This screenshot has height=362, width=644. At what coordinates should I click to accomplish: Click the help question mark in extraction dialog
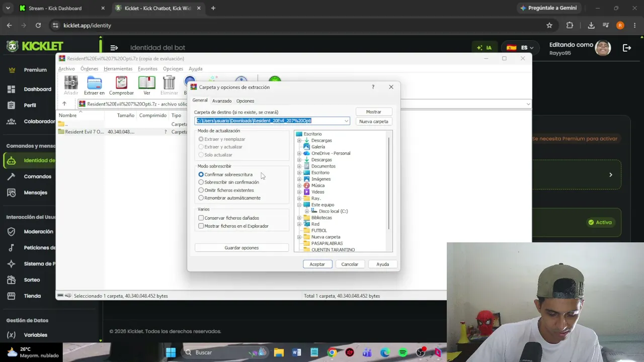pos(373,87)
